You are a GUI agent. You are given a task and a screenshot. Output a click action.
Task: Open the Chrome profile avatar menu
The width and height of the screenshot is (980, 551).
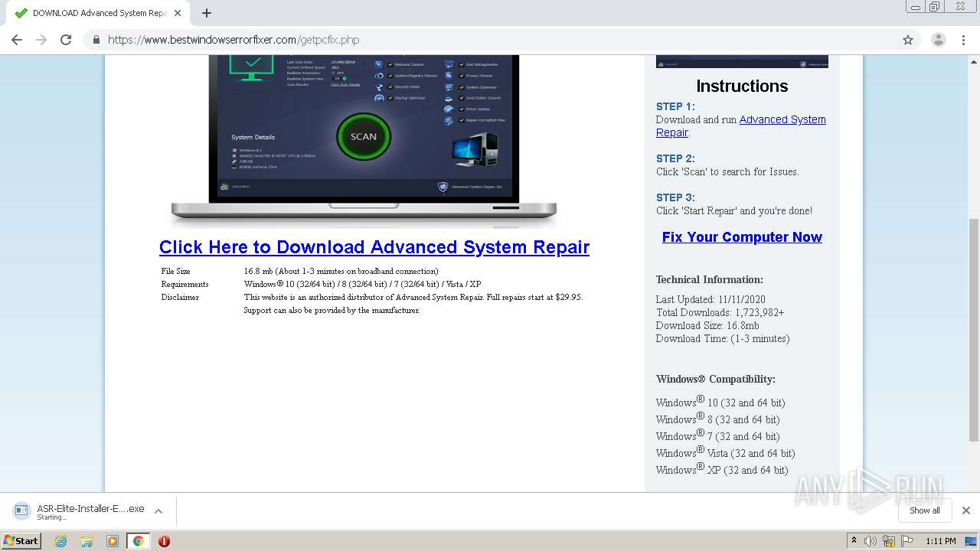point(938,40)
